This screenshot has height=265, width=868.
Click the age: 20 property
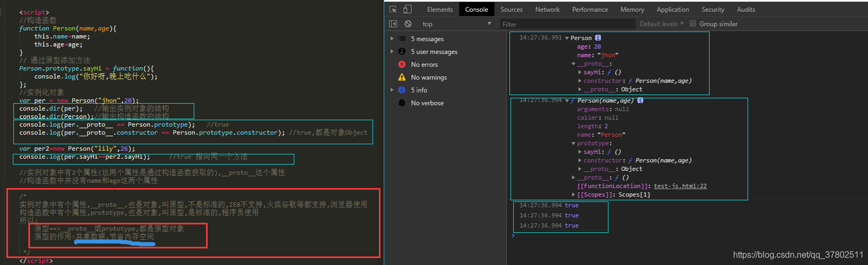[x=589, y=47]
